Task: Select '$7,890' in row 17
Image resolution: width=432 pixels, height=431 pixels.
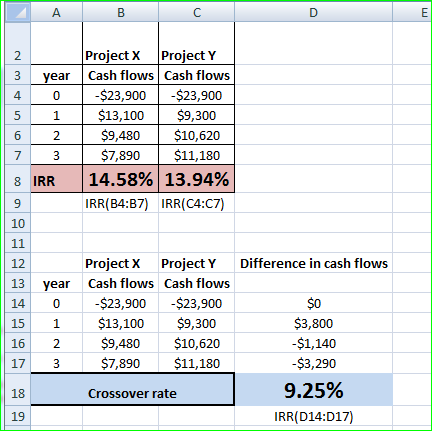Action: tap(121, 363)
